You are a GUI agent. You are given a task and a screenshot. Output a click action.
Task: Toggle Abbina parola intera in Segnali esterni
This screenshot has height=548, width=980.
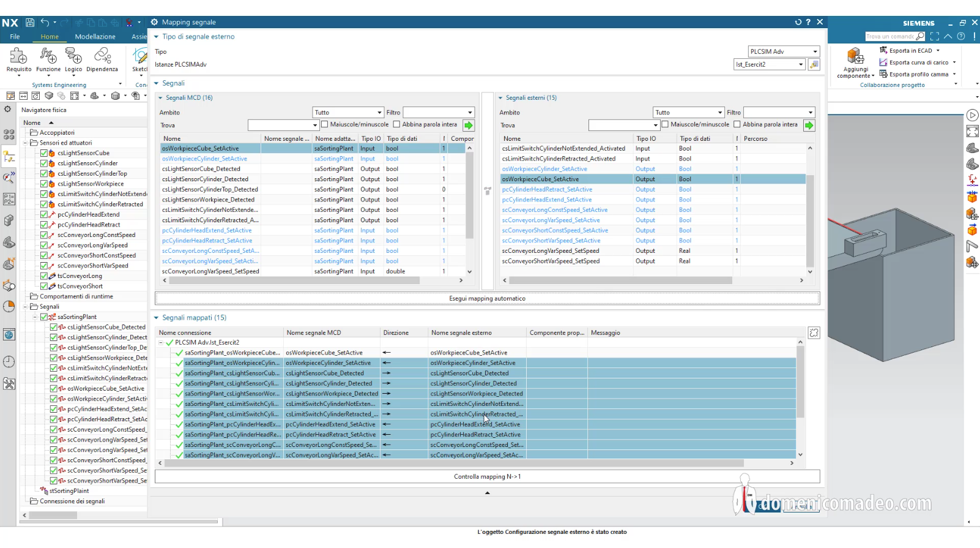coord(737,125)
